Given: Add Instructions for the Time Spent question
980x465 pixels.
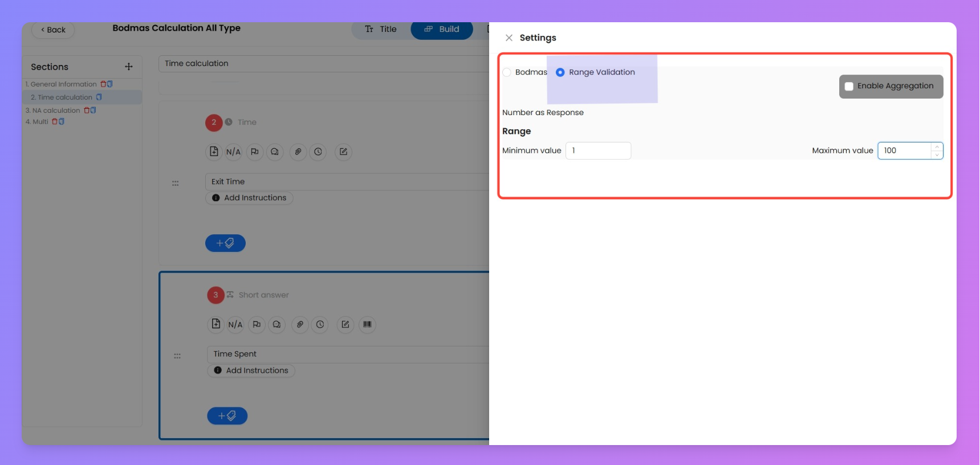Looking at the screenshot, I should [251, 371].
